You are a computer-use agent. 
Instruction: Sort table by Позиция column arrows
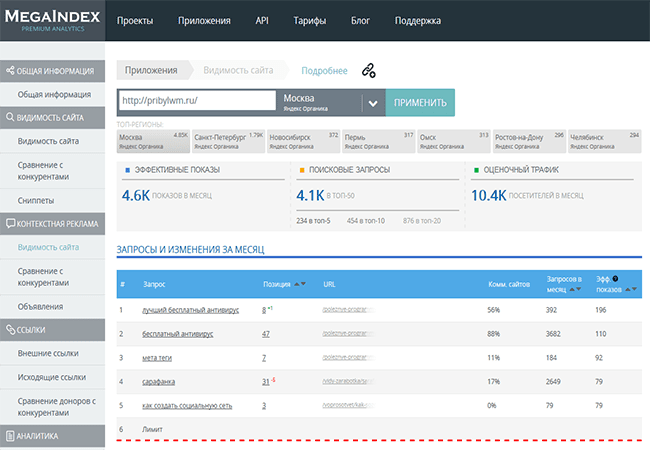pos(300,284)
